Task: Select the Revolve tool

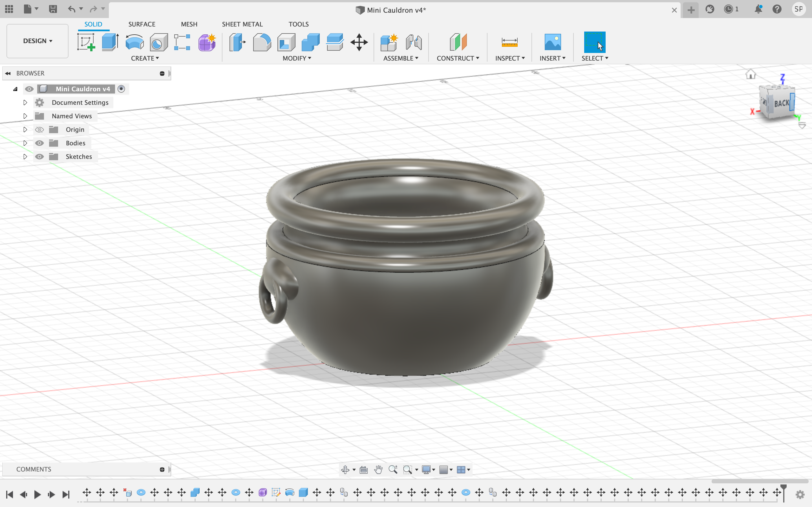Action: click(x=134, y=42)
